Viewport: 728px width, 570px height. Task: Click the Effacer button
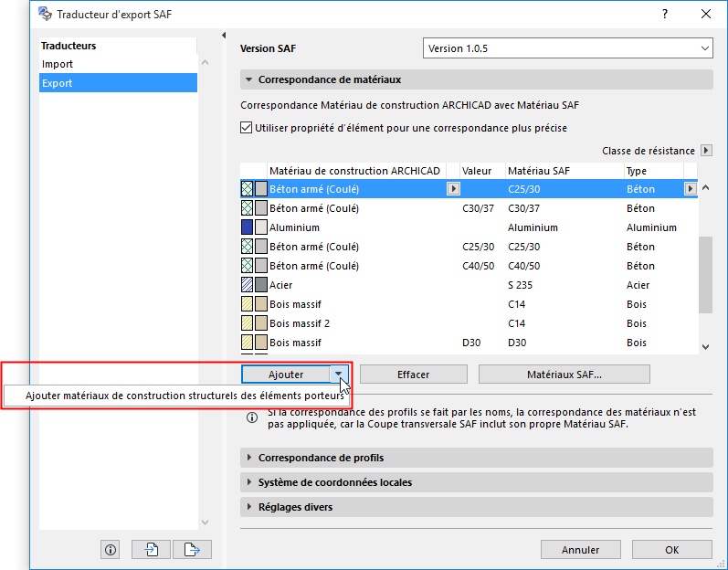(413, 375)
